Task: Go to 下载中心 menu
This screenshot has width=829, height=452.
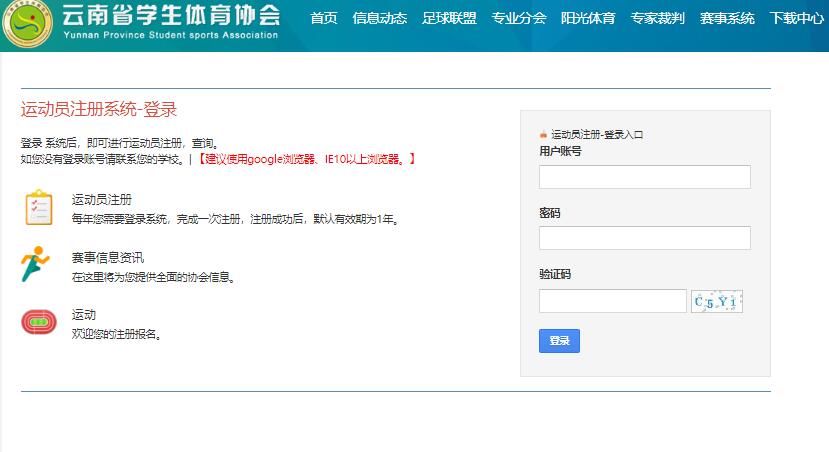Action: click(x=797, y=19)
